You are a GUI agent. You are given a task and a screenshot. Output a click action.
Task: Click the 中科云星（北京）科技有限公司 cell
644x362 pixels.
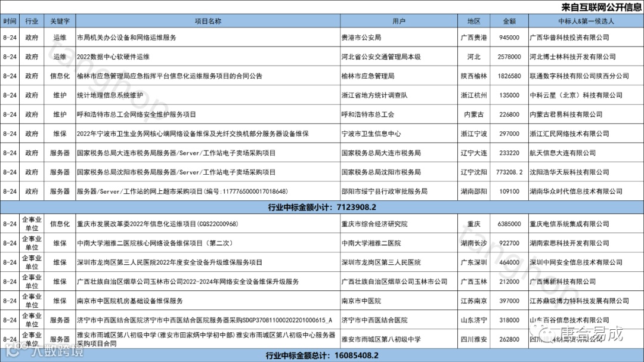pyautogui.click(x=586, y=95)
